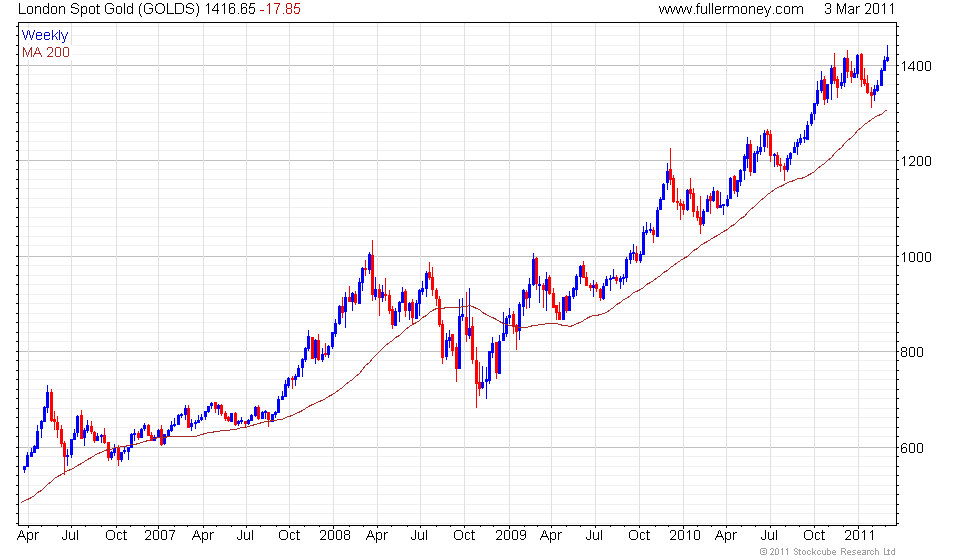Click the -17.85 price change value
Image resolution: width=980 pixels, height=560 pixels.
280,9
